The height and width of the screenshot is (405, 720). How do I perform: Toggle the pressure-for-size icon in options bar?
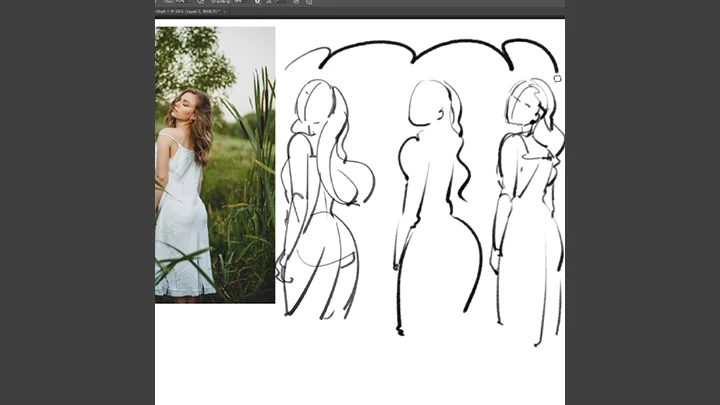point(296,2)
